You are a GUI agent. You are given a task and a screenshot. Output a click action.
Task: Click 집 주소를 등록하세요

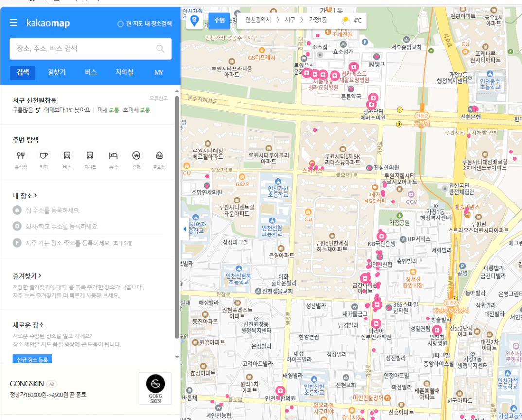pos(52,210)
